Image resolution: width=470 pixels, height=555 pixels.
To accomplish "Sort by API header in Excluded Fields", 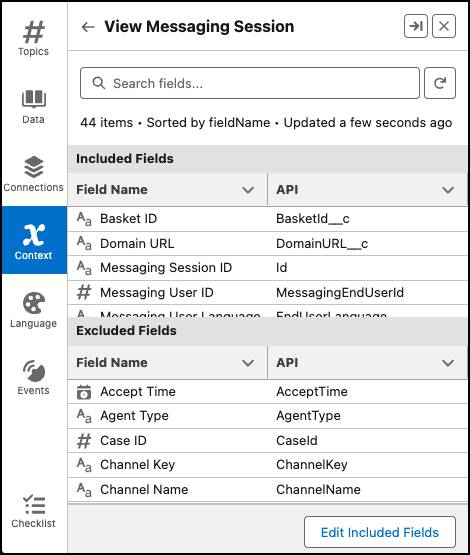I will click(x=287, y=362).
